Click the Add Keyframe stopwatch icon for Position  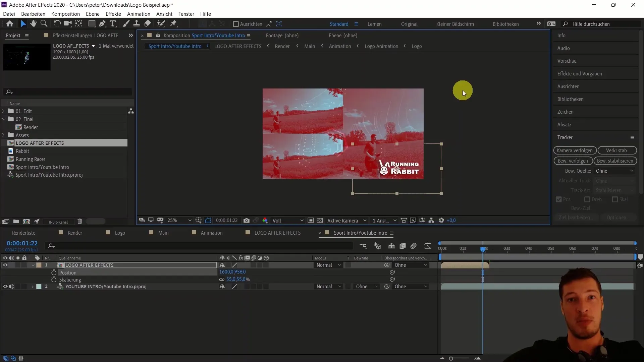coord(53,272)
